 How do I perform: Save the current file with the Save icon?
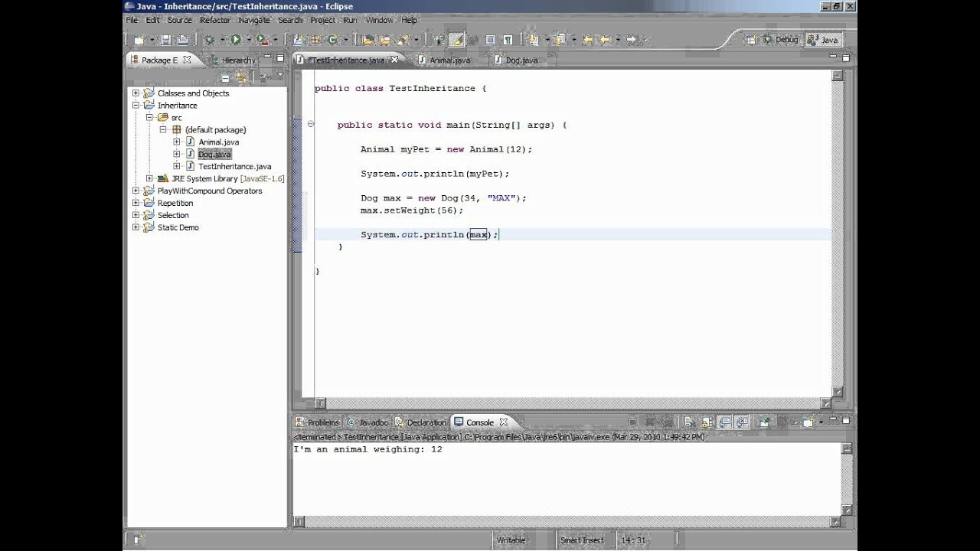(166, 39)
